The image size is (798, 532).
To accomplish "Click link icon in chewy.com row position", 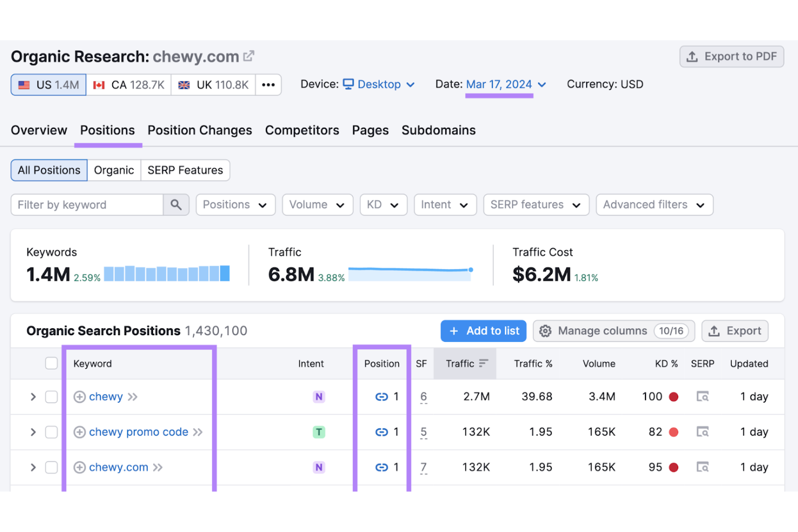I will 382,467.
